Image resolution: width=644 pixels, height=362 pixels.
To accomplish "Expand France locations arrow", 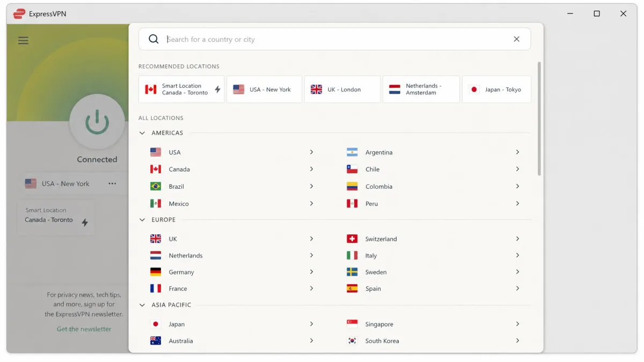I will click(x=311, y=289).
